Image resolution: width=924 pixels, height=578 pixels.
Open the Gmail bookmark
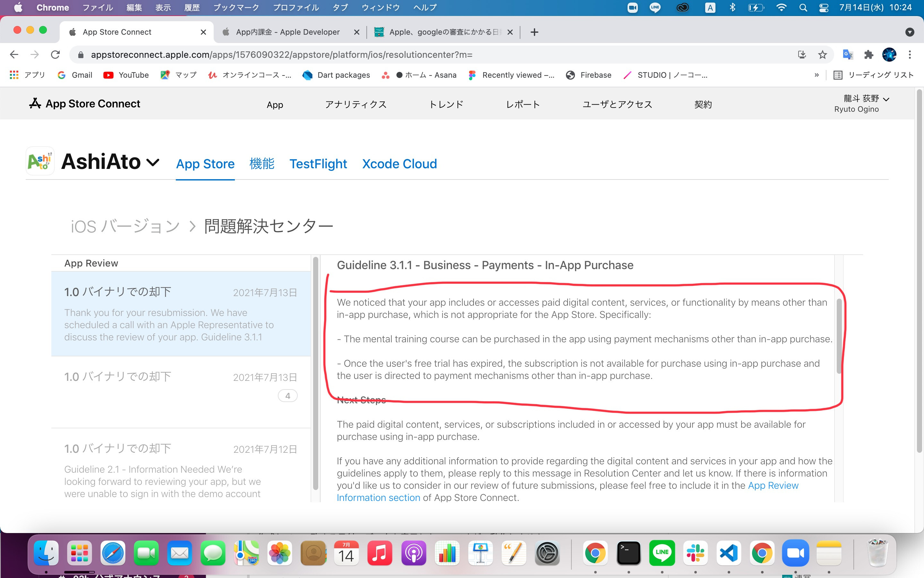(x=75, y=75)
